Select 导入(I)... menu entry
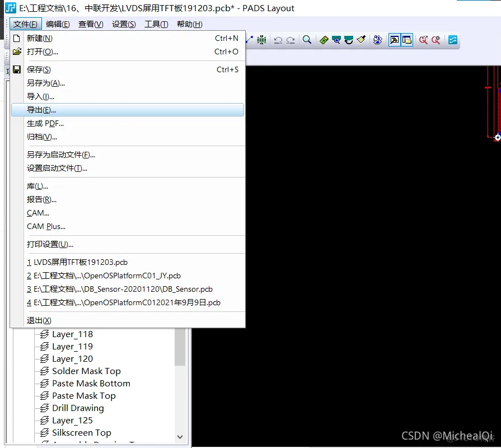The width and height of the screenshot is (501, 448). tap(128, 96)
